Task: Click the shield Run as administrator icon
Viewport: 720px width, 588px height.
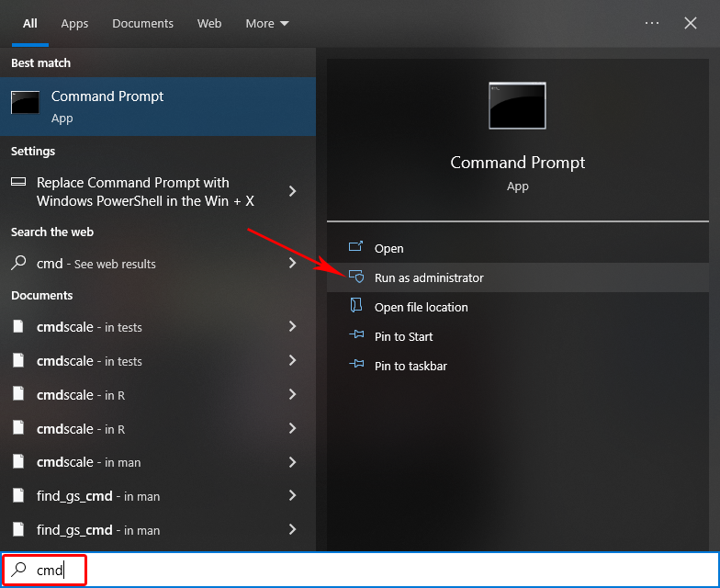Action: point(356,277)
